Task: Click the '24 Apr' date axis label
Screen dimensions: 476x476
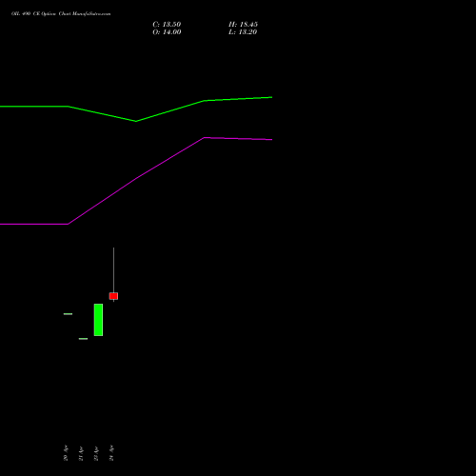Action: pos(111,453)
